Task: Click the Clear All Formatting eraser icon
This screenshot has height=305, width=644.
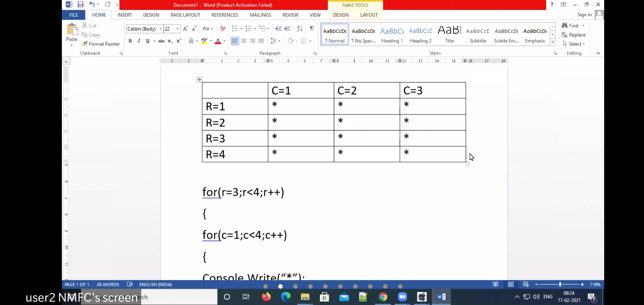Action: pos(223,29)
